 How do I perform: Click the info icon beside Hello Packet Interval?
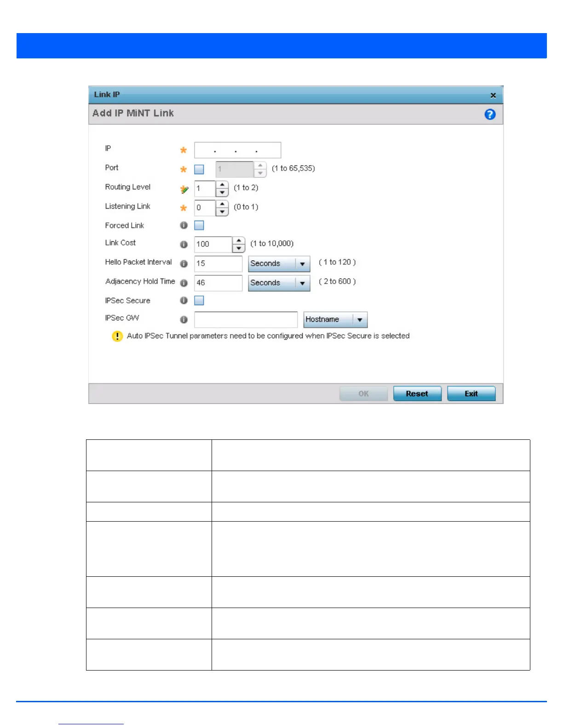(184, 264)
